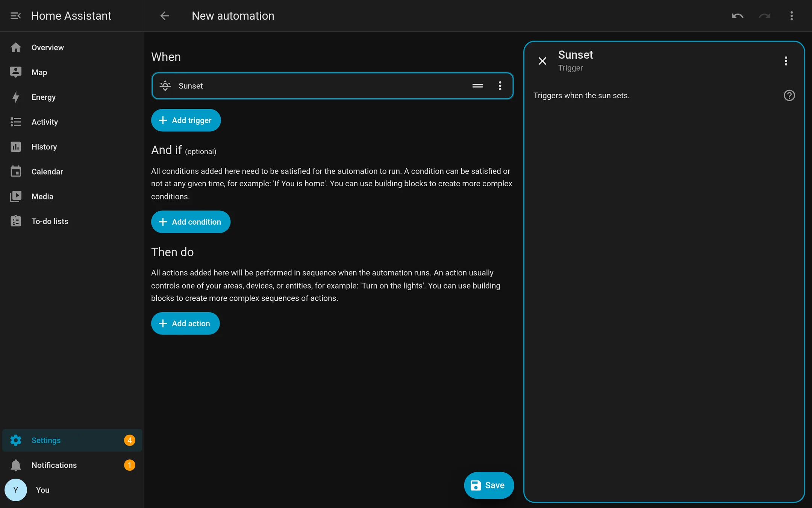Image resolution: width=812 pixels, height=508 pixels.
Task: Collapse the sidebar with the menu icon
Action: [15, 16]
